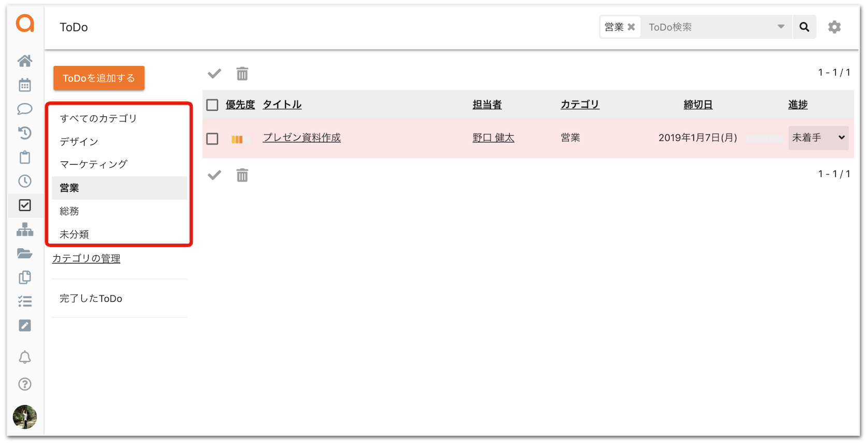Open notifications bell icon
The image size is (868, 444).
(25, 357)
